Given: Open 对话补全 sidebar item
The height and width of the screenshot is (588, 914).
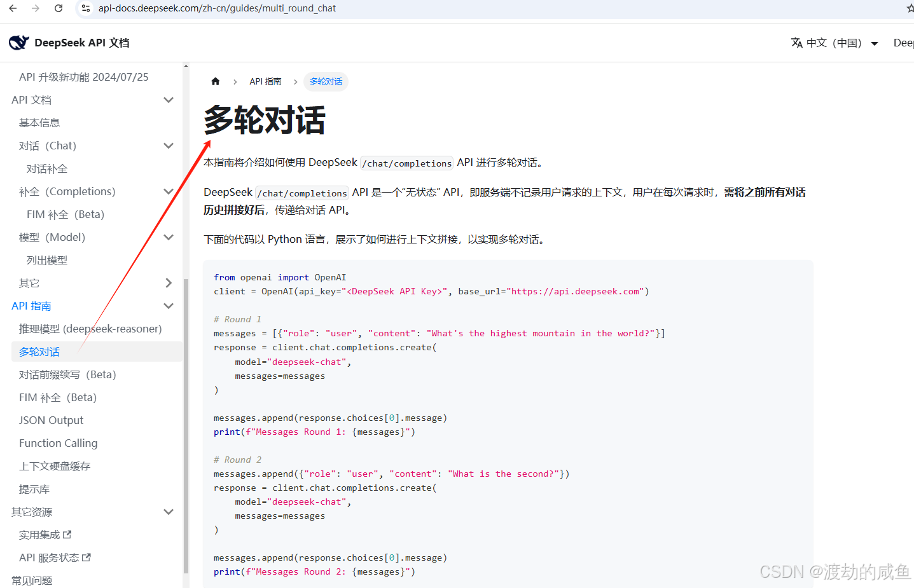Looking at the screenshot, I should (47, 168).
